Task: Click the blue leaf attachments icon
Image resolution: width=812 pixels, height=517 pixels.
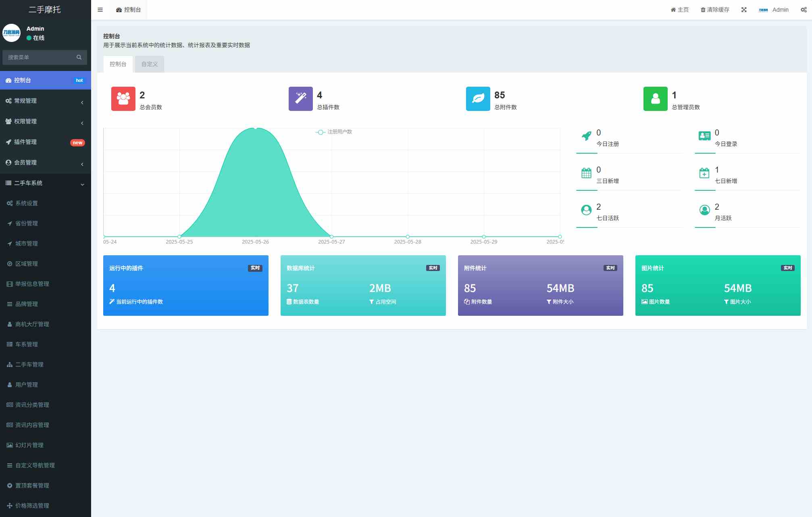Action: tap(478, 99)
